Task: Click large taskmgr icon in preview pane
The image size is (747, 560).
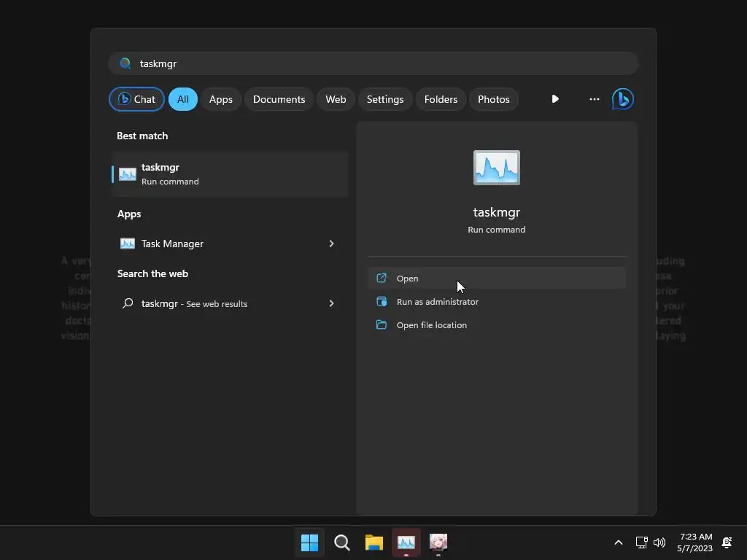Action: tap(496, 168)
